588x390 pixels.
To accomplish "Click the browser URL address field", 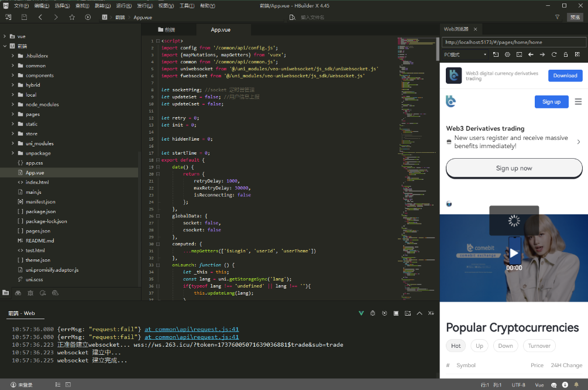I will 514,42.
